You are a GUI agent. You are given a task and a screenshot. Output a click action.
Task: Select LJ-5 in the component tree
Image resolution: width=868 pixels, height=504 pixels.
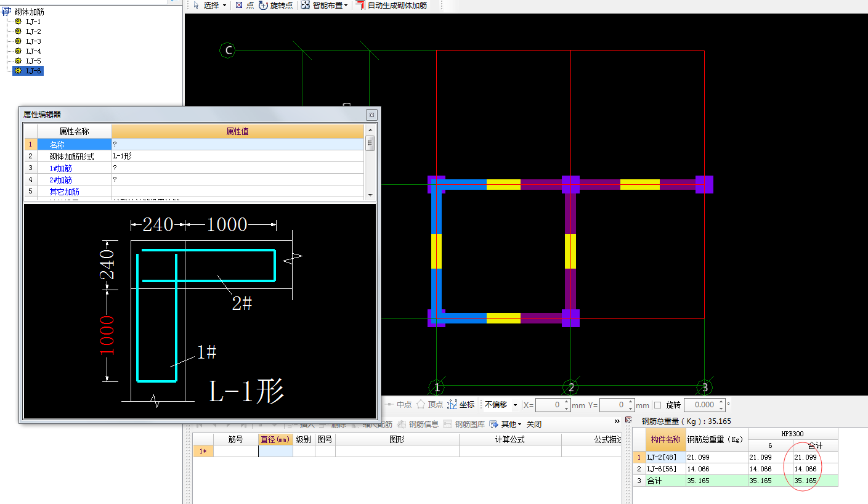(33, 61)
